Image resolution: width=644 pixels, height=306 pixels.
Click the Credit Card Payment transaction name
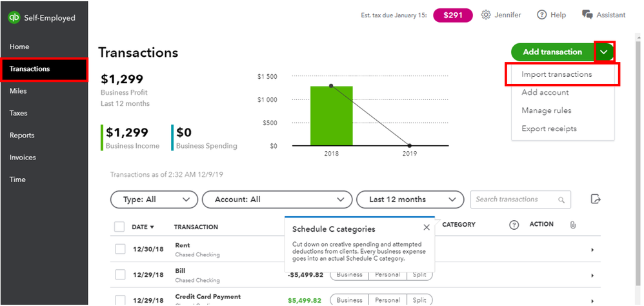click(x=208, y=296)
